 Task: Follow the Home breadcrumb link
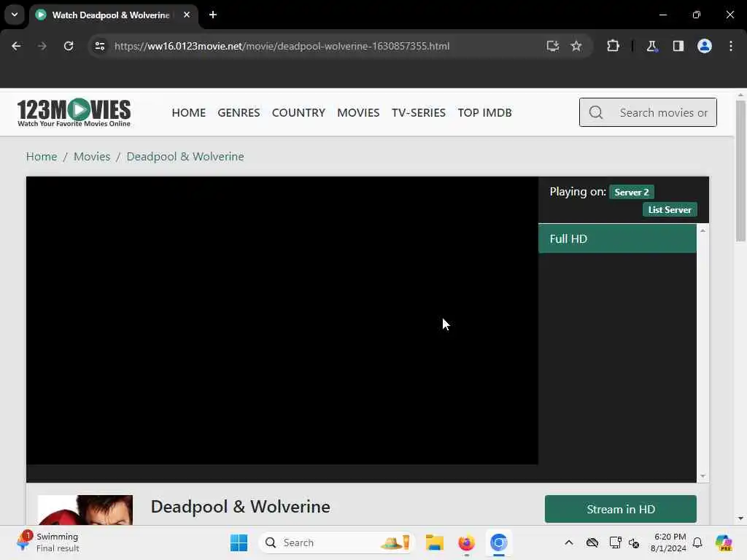pos(42,157)
